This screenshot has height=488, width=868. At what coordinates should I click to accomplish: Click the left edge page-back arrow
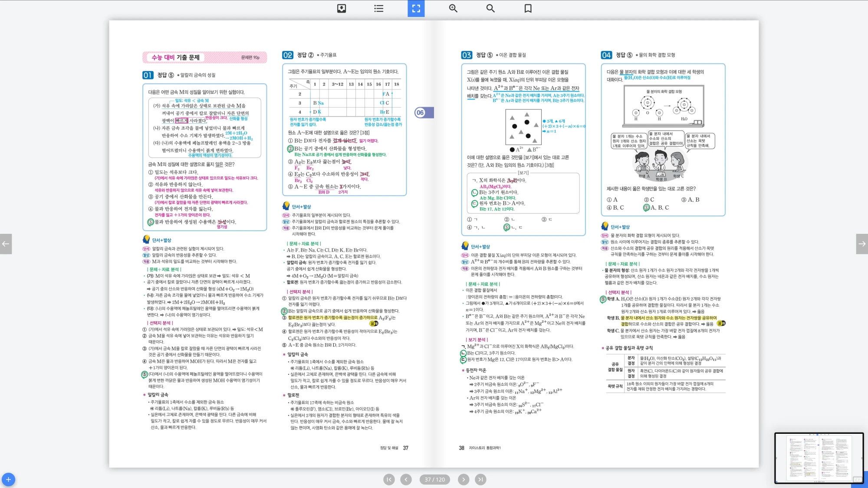point(6,244)
